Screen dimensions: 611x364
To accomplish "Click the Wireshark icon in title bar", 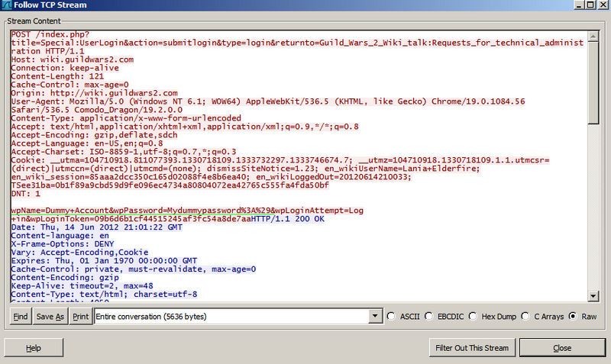I will click(x=7, y=5).
